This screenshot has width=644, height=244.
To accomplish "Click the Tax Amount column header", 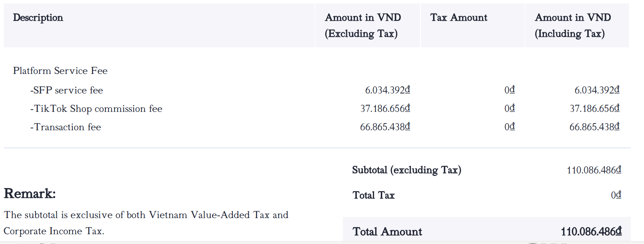I will pyautogui.click(x=458, y=18).
